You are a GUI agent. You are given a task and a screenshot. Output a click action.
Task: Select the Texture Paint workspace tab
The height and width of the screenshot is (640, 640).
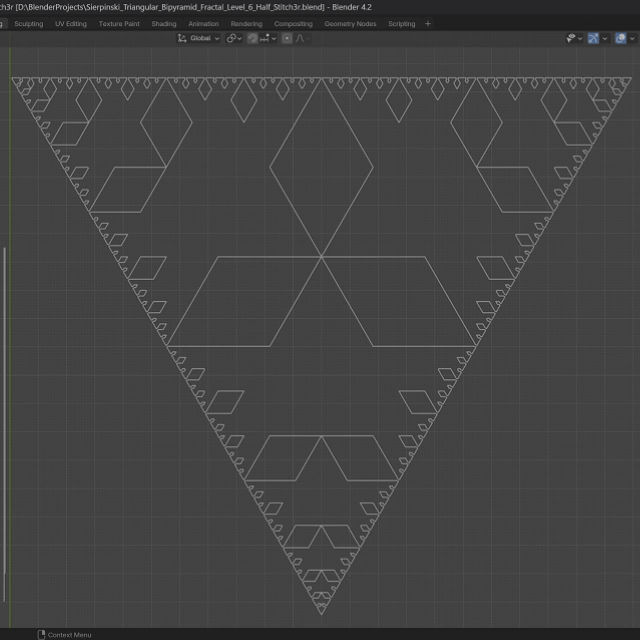point(119,23)
